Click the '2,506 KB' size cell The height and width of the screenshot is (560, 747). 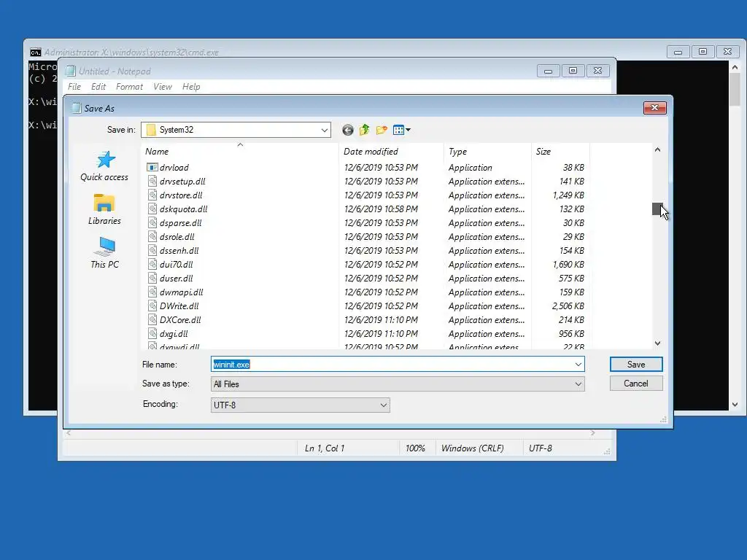(568, 306)
